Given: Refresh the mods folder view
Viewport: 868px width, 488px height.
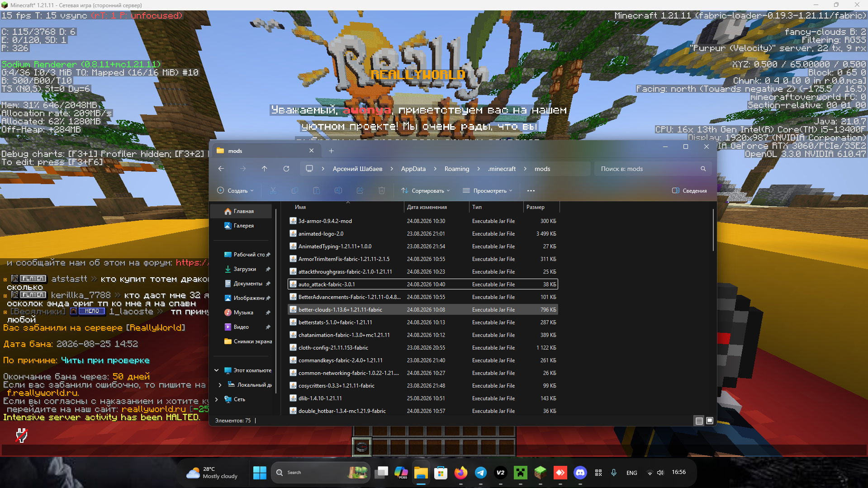Looking at the screenshot, I should (x=286, y=169).
